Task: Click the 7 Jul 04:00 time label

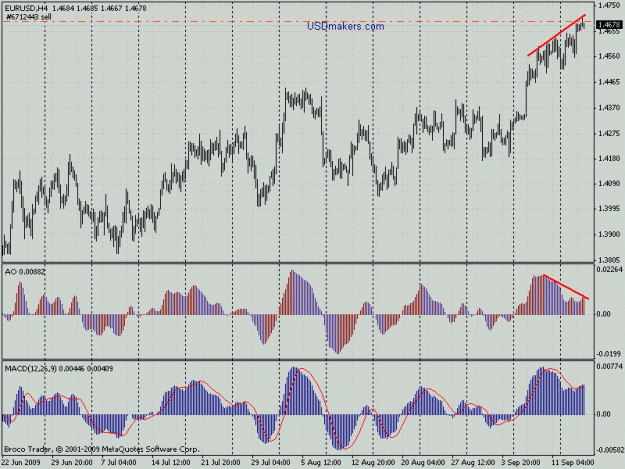Action: [118, 463]
